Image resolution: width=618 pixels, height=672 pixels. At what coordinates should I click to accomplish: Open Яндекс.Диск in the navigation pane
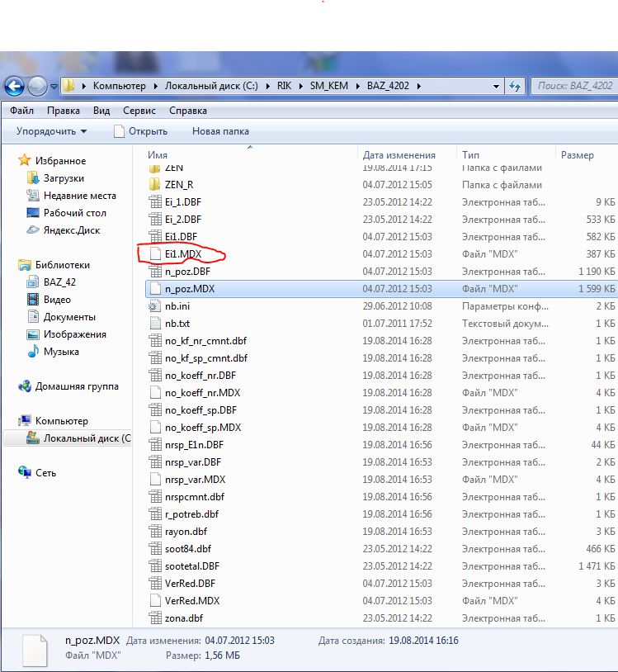click(72, 230)
